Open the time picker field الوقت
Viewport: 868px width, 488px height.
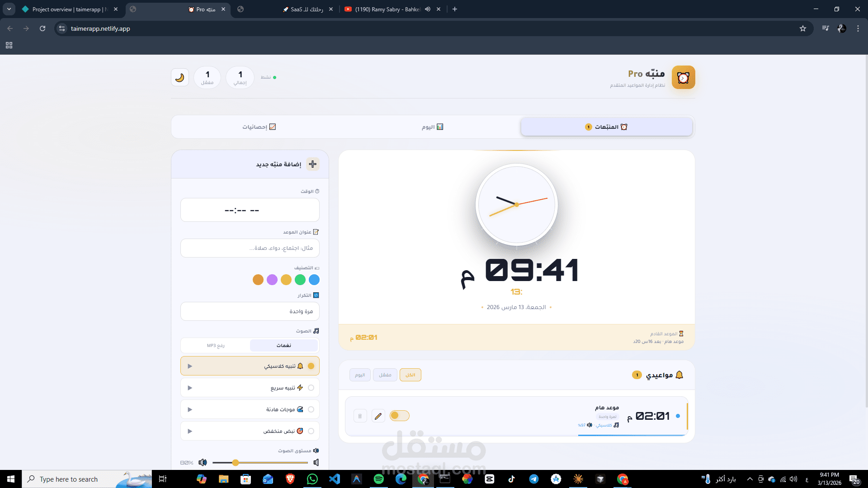[250, 210]
